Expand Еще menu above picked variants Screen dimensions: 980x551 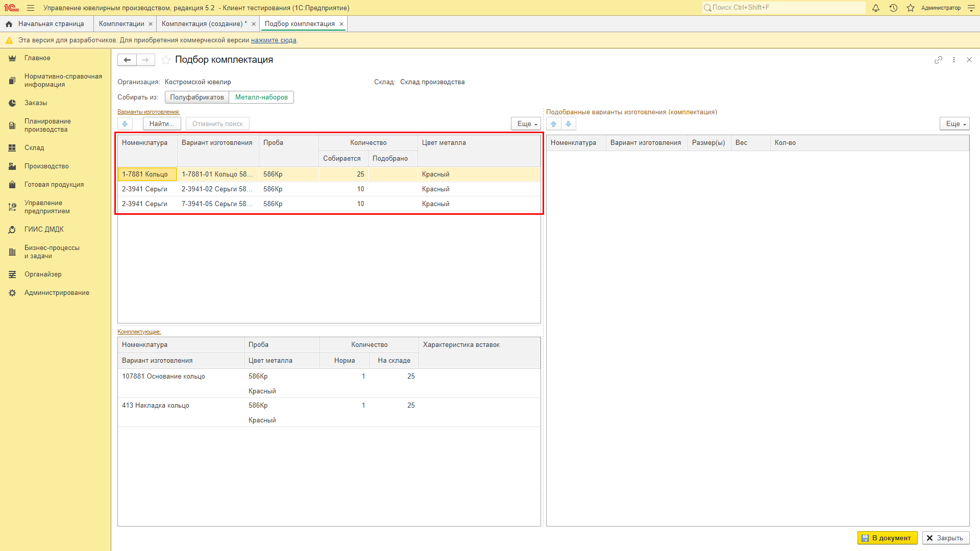[954, 123]
